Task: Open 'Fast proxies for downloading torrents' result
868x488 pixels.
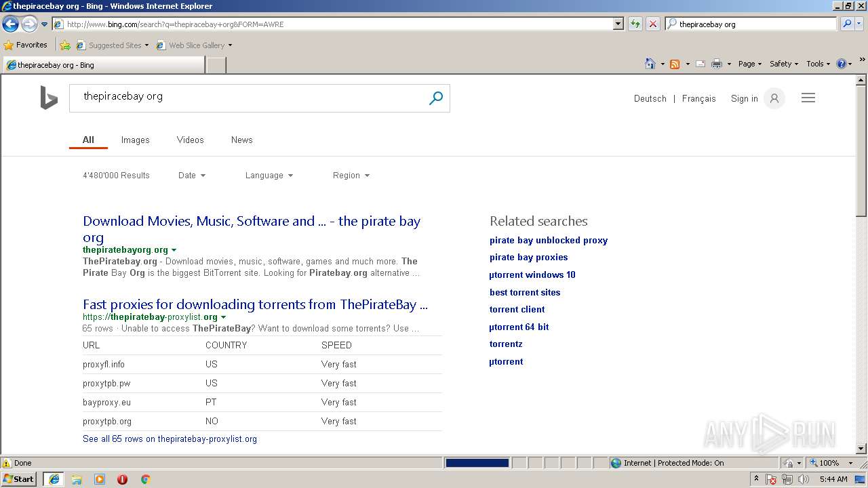Action: pos(255,304)
